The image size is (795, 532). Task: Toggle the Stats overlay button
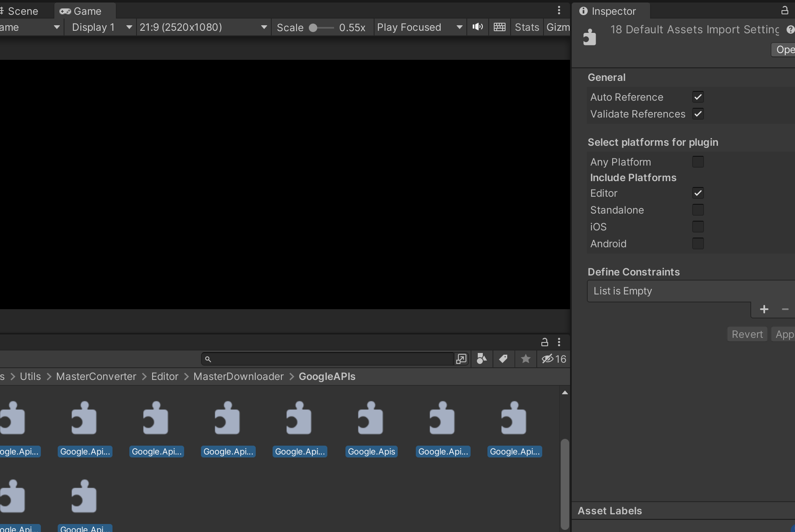click(527, 27)
